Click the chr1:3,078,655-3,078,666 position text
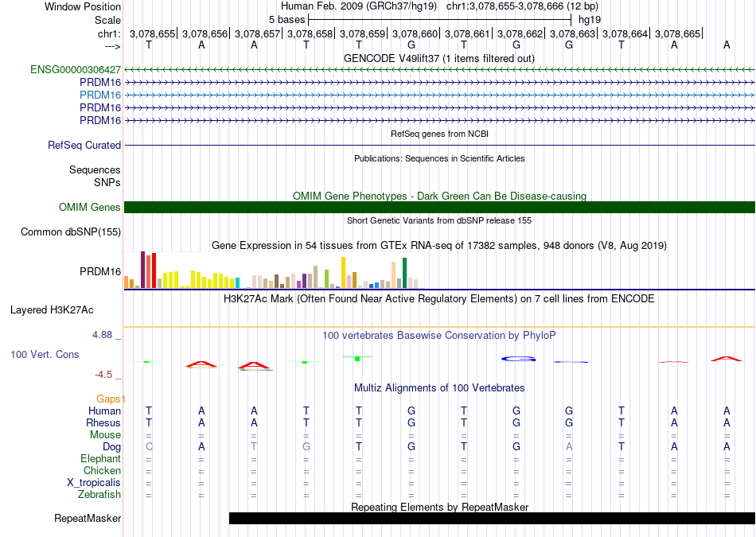Image resolution: width=756 pixels, height=537 pixels. point(522,6)
